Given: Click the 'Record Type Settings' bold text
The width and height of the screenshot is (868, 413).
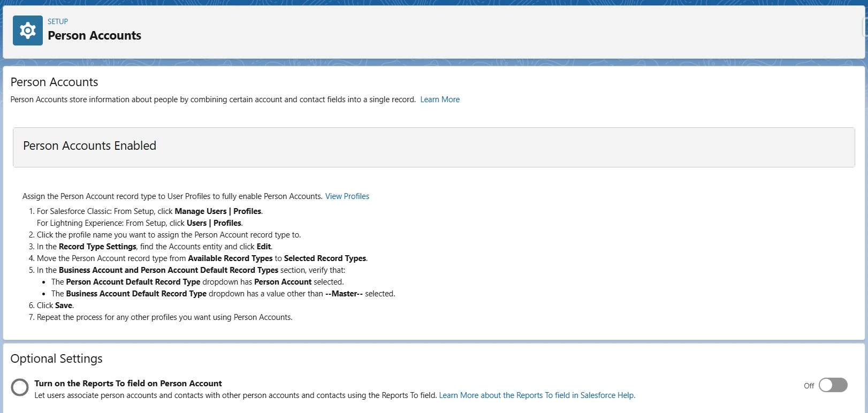Looking at the screenshot, I should pos(97,247).
